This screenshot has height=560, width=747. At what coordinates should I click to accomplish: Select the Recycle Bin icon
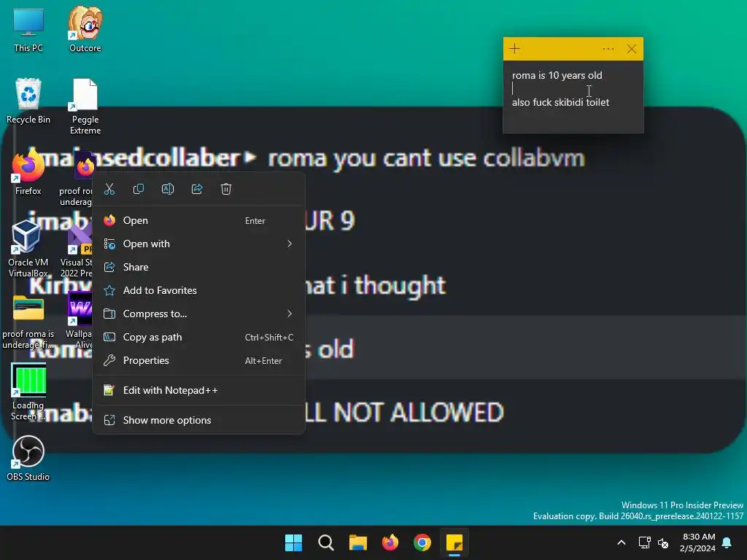click(x=28, y=101)
